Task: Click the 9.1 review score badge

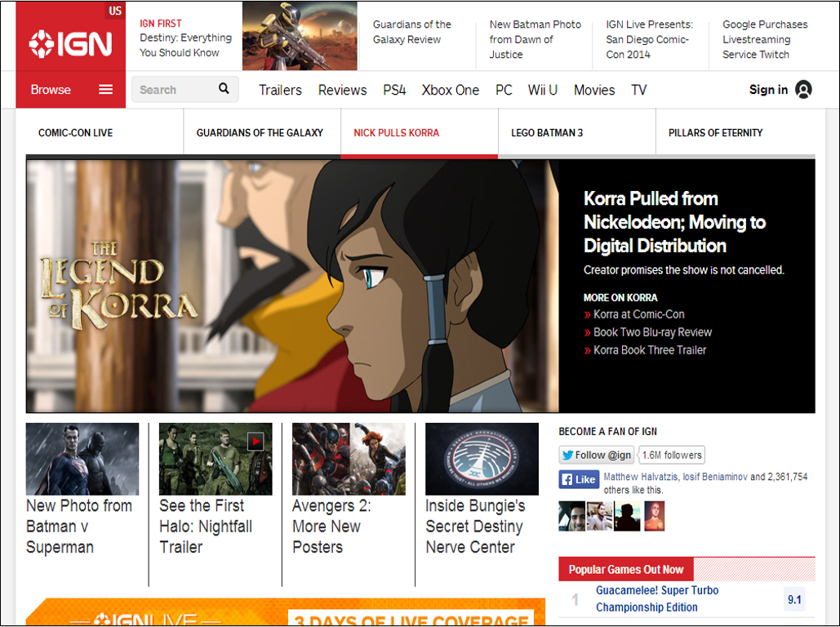Action: pyautogui.click(x=794, y=599)
